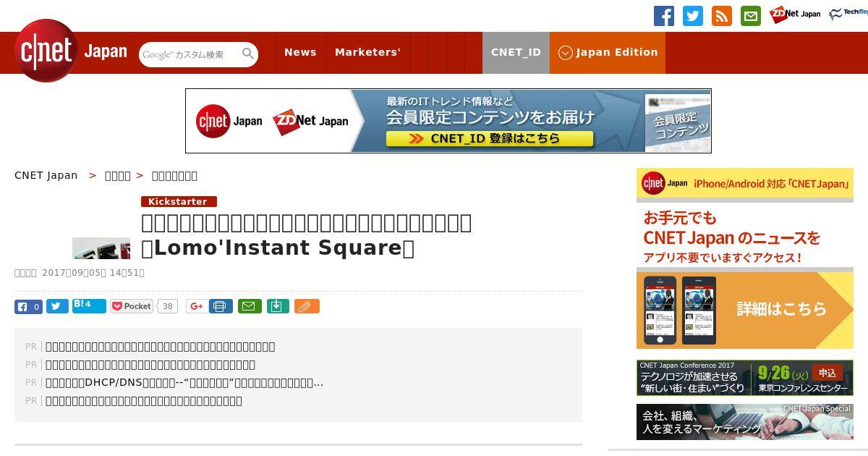The width and height of the screenshot is (868, 456).
Task: Share article via Twitter button under the headline
Action: tap(58, 306)
